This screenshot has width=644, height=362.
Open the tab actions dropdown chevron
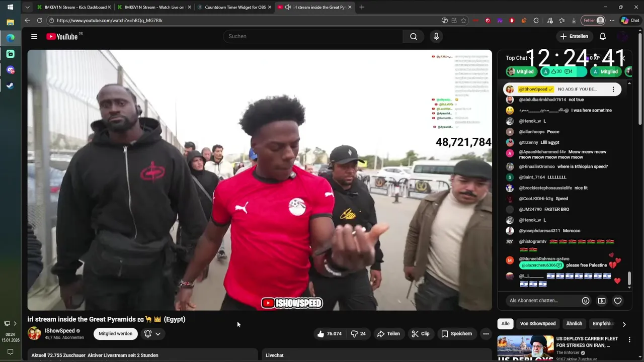pyautogui.click(x=27, y=7)
